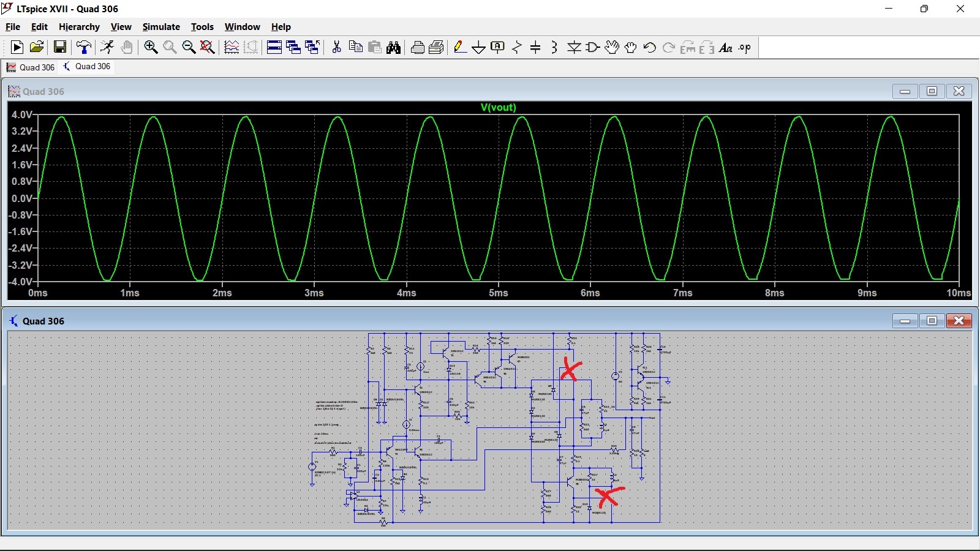The image size is (980, 551).
Task: Halt simulation with the hand icon
Action: (127, 47)
